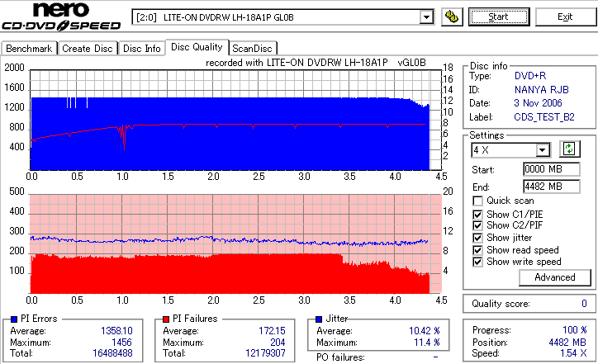Click PI Errors average 1358.10
The height and width of the screenshot is (364, 598).
pos(116,331)
